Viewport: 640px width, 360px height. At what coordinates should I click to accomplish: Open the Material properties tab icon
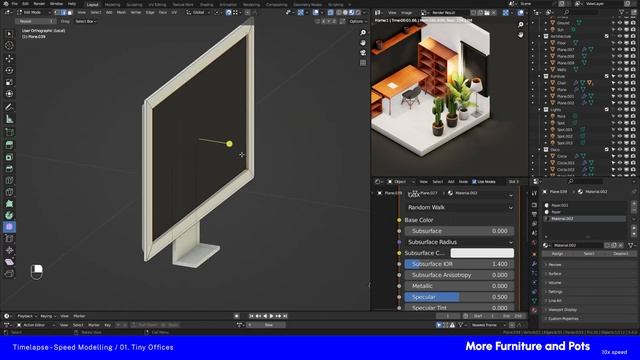[x=534, y=310]
